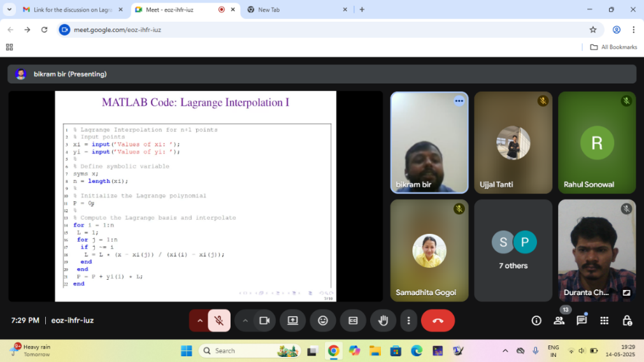Share your screen with Present now
Screen dimensions: 644x362
[292, 321]
